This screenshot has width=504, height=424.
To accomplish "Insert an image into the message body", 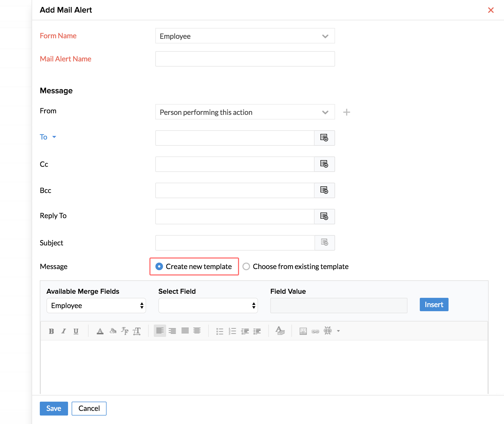I will [303, 331].
